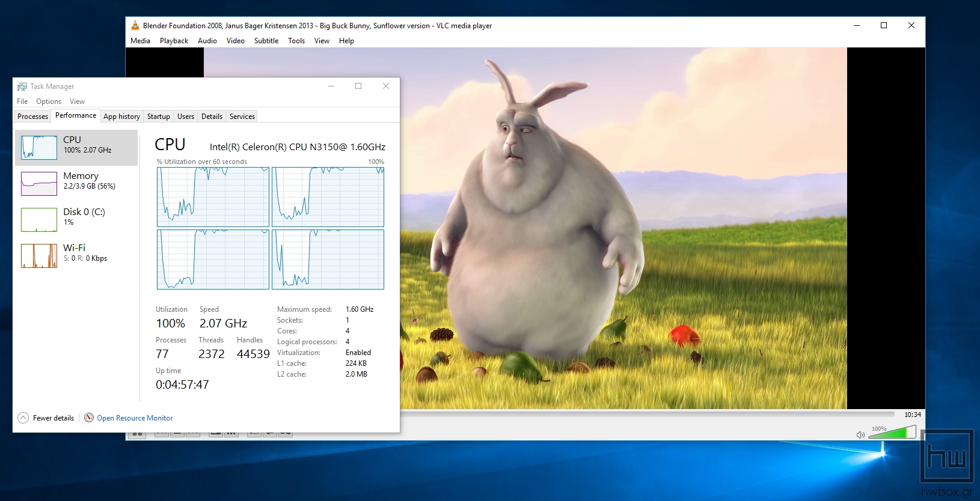The image size is (980, 501).
Task: Maximize the VLC media player window
Action: coord(884,25)
